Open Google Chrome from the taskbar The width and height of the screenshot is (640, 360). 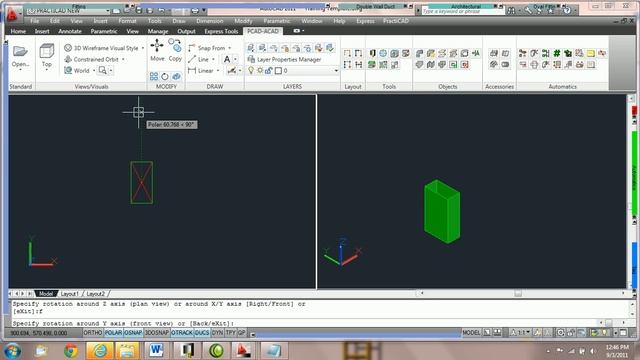point(71,351)
